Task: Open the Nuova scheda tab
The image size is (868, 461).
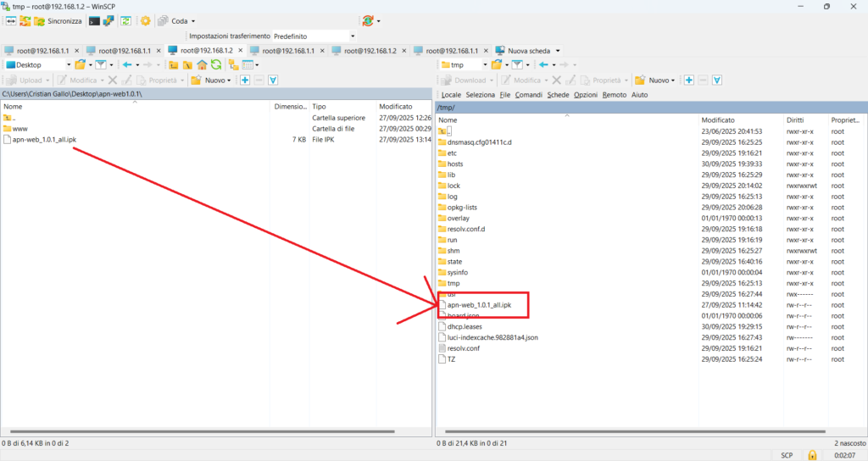Action: click(528, 51)
